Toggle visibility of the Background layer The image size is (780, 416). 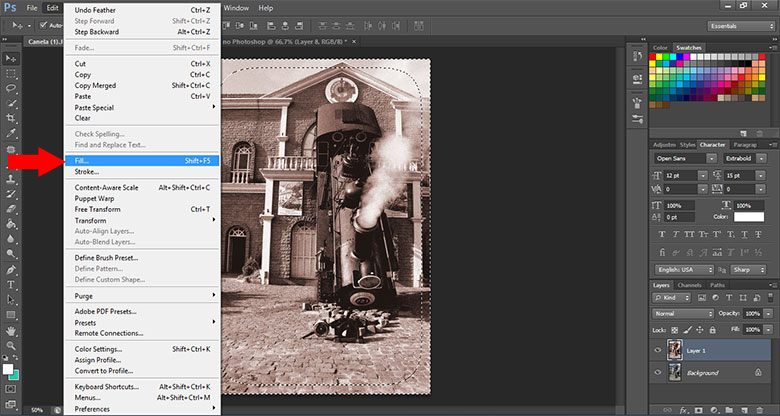[657, 372]
